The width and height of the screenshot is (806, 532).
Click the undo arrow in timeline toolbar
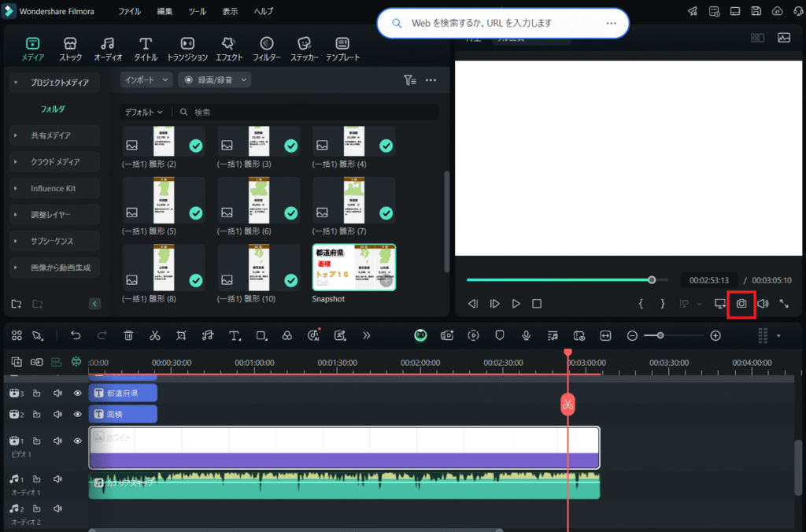76,335
